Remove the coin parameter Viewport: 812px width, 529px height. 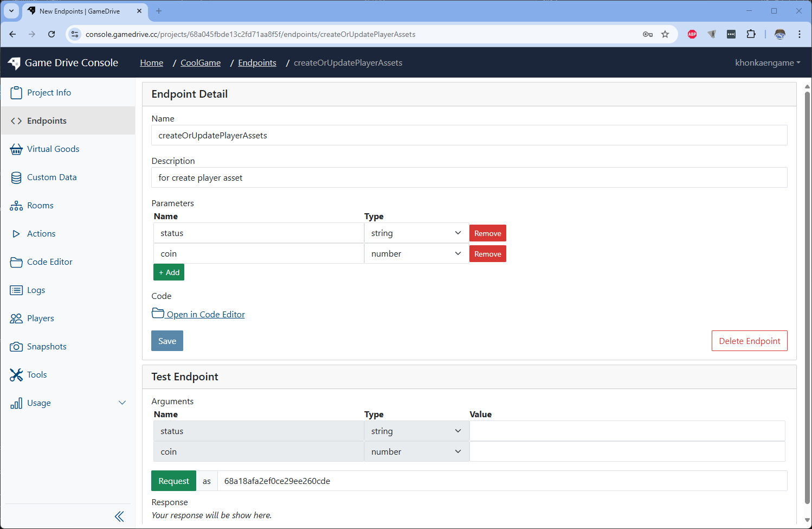[487, 253]
